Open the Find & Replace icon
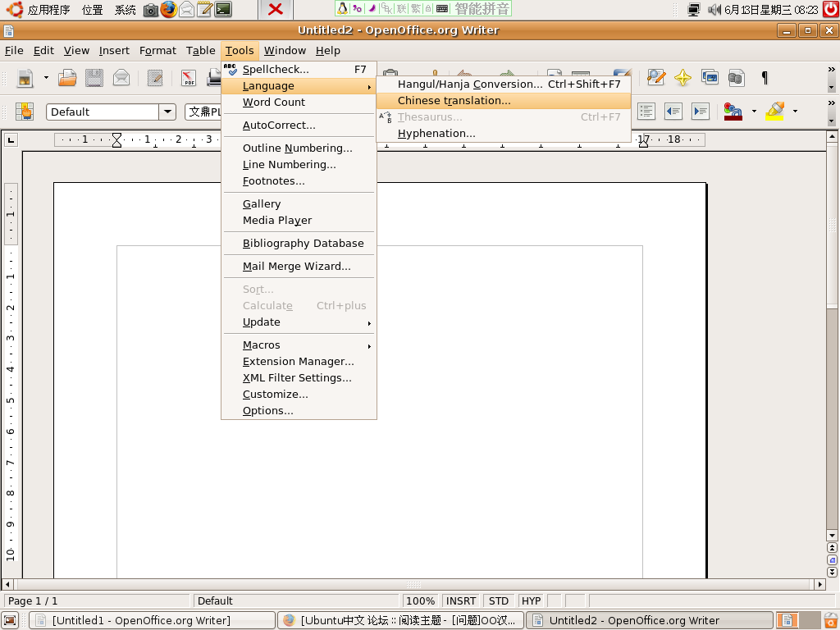 pos(655,78)
